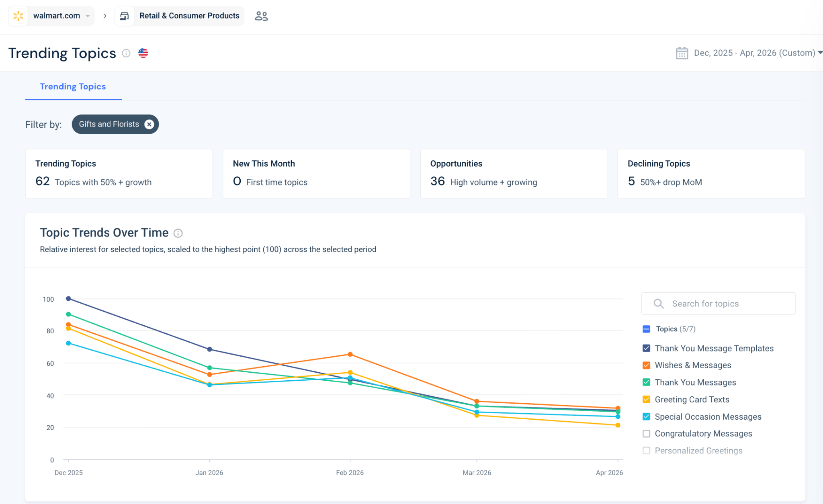Click the breadcrumb chevron after walmart.com
Image resolution: width=823 pixels, height=504 pixels.
point(105,16)
